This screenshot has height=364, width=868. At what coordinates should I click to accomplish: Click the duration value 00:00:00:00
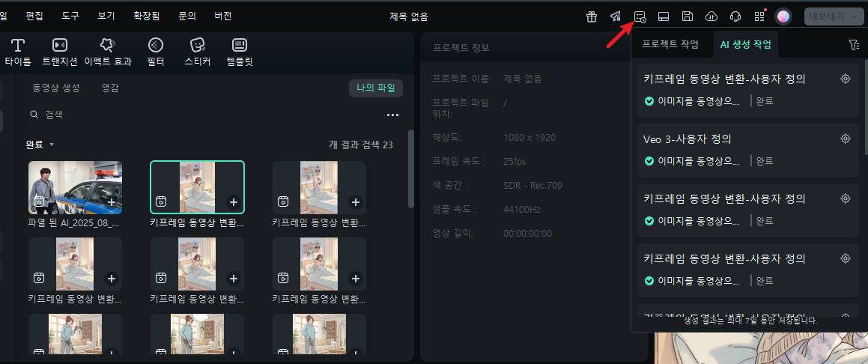click(527, 234)
